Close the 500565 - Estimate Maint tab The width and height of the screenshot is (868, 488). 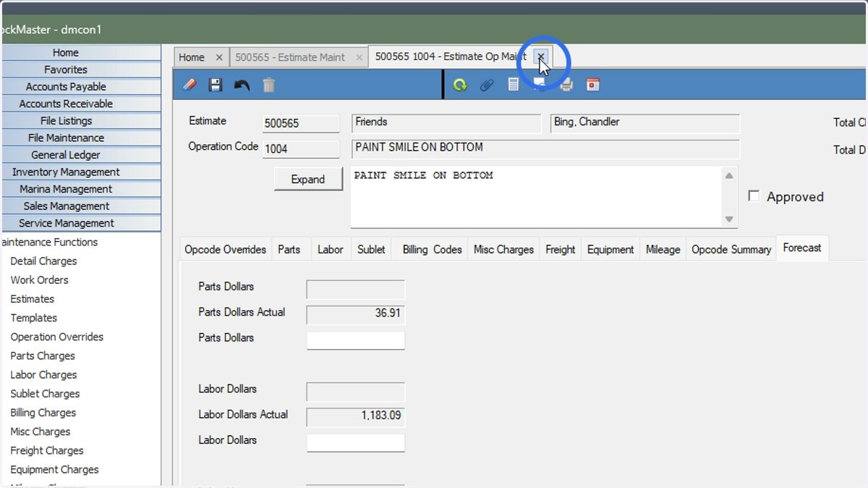coord(359,57)
